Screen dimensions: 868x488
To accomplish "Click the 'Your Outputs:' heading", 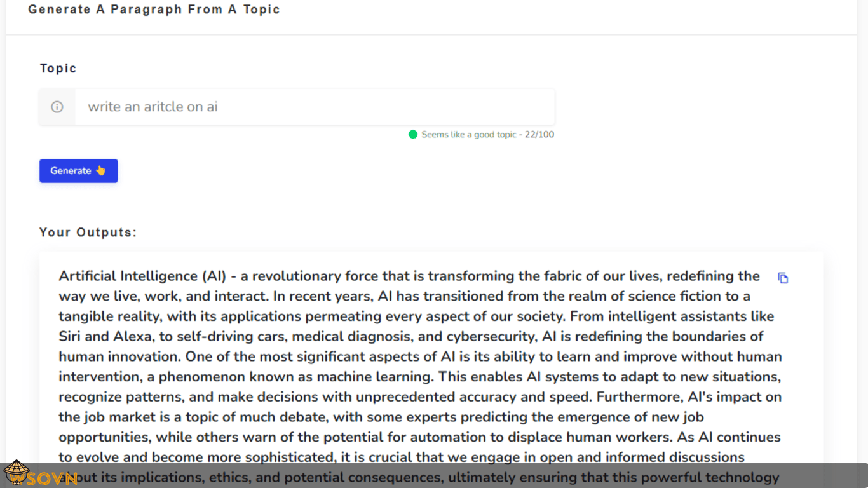I will point(88,232).
